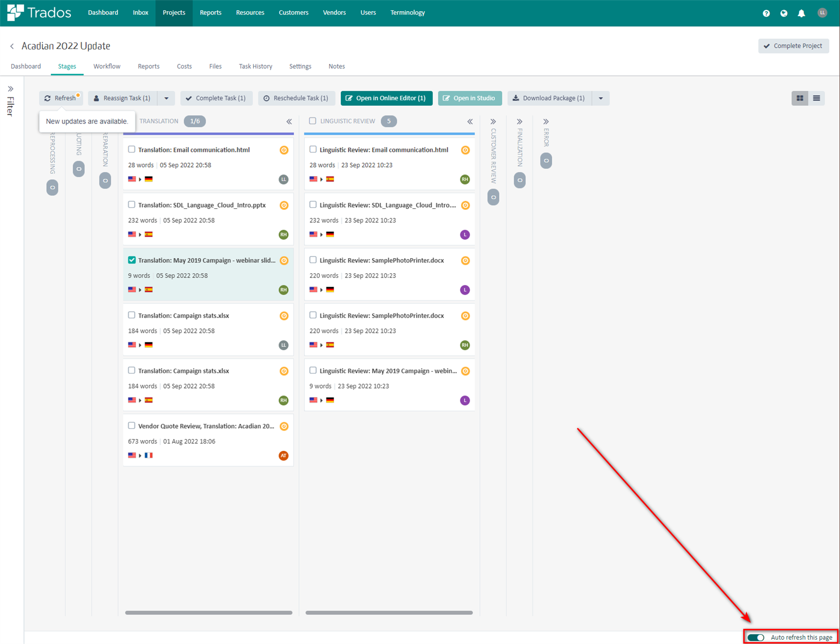This screenshot has width=840, height=644.
Task: Click RH avatar on Linguistic Review: Email communication.html
Action: click(465, 179)
